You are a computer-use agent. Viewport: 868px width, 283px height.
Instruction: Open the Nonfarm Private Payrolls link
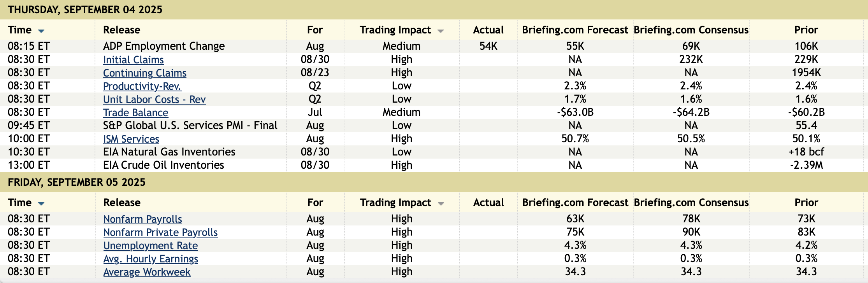pos(160,232)
